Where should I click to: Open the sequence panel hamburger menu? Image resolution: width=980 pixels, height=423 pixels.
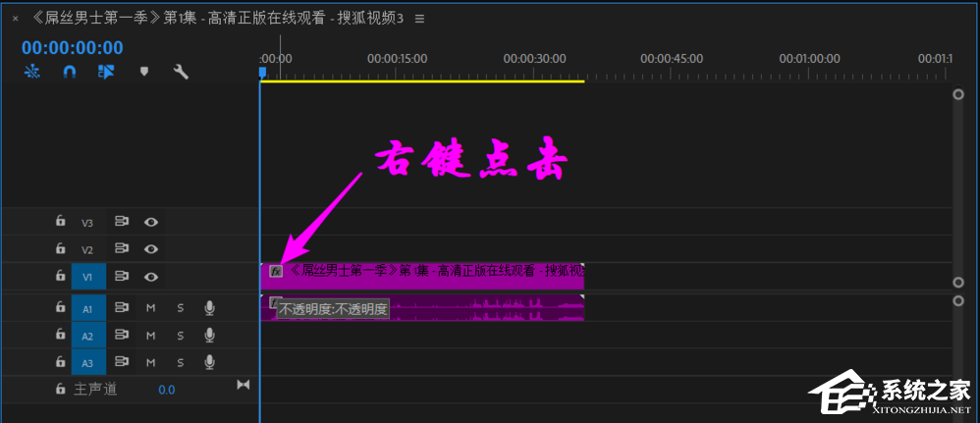(x=420, y=19)
